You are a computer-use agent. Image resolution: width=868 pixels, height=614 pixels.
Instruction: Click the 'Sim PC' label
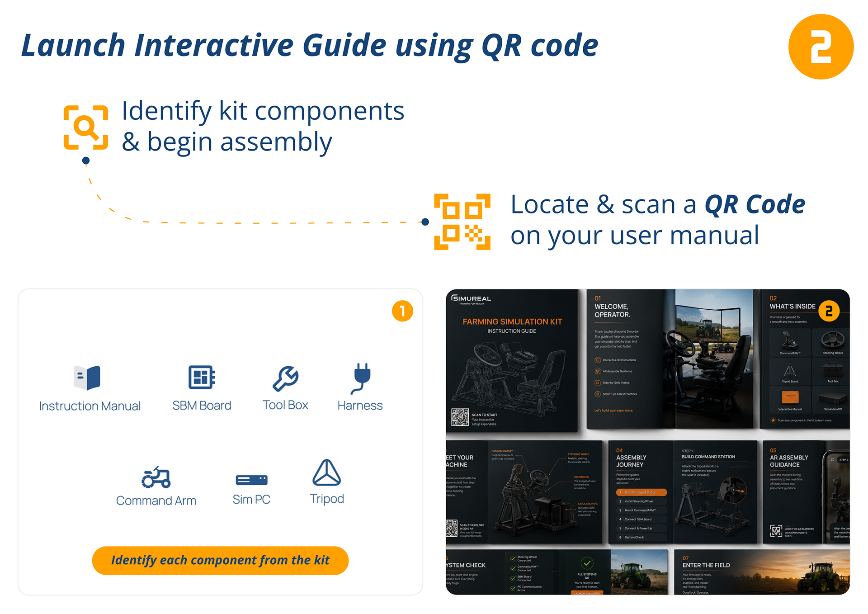coord(251,500)
